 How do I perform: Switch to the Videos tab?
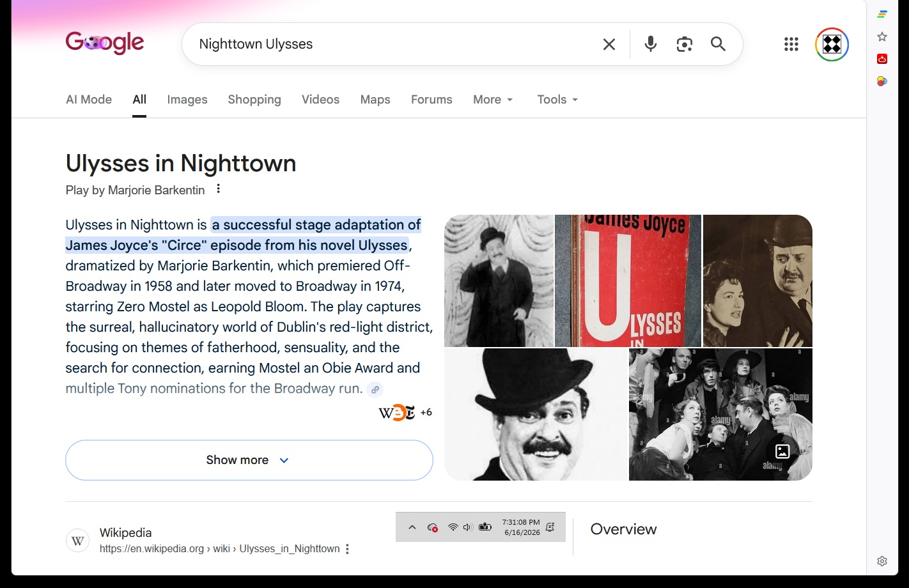[x=320, y=100]
